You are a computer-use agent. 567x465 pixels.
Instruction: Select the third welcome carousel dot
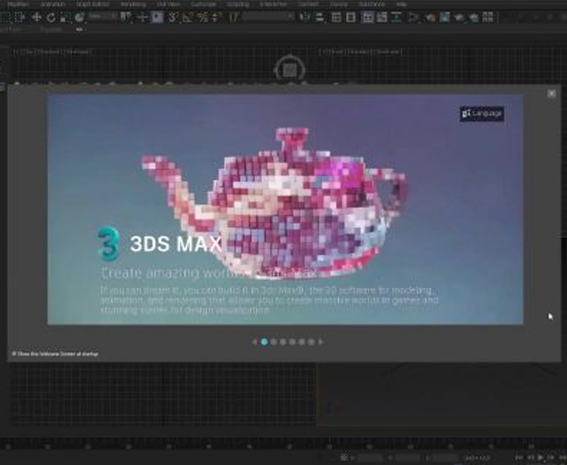pyautogui.click(x=283, y=342)
